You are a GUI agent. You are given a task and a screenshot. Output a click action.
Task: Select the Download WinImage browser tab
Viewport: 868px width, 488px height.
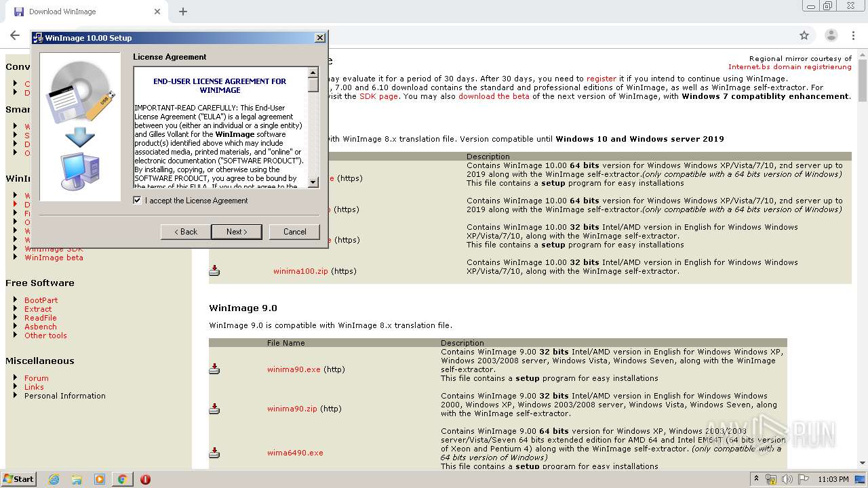coord(85,12)
